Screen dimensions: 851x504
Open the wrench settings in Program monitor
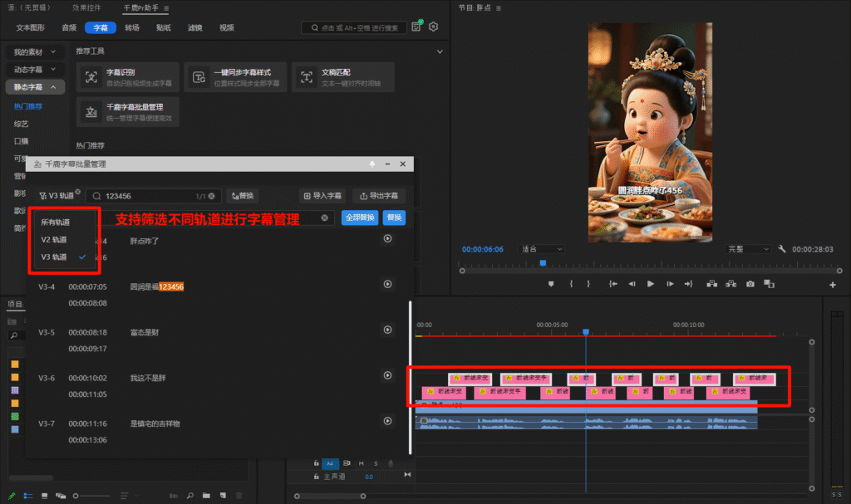click(782, 249)
